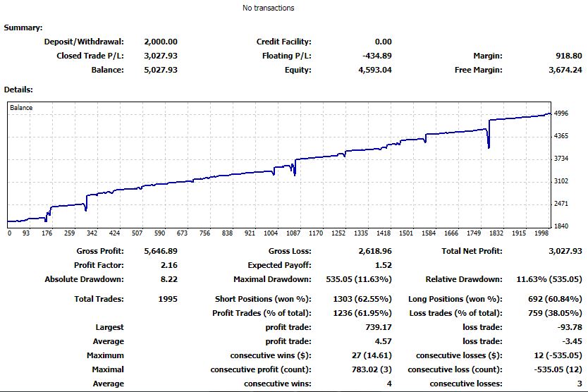Click the Deposit/Withdrawal value 2,000.00
This screenshot has height=392, width=588.
pyautogui.click(x=161, y=42)
